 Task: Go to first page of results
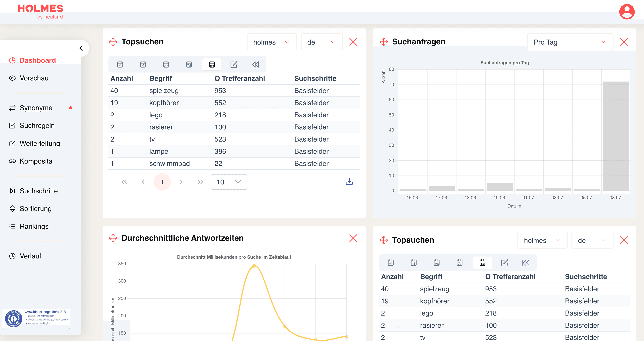click(124, 182)
